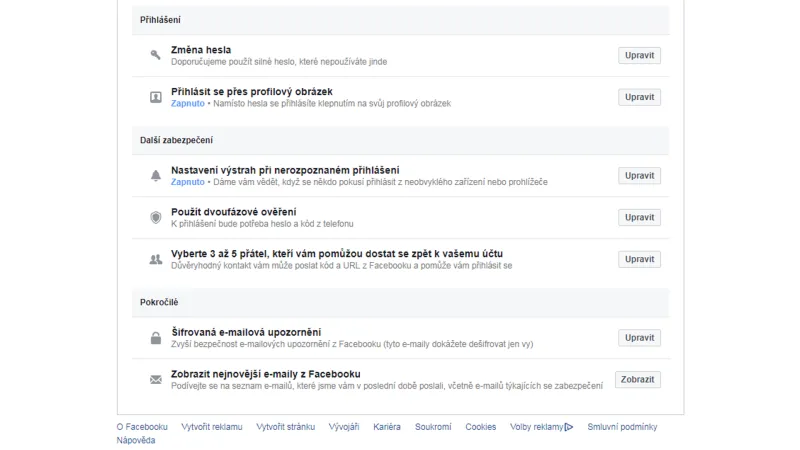Open the Nápověda help link
This screenshot has height=450, width=800.
(x=136, y=440)
